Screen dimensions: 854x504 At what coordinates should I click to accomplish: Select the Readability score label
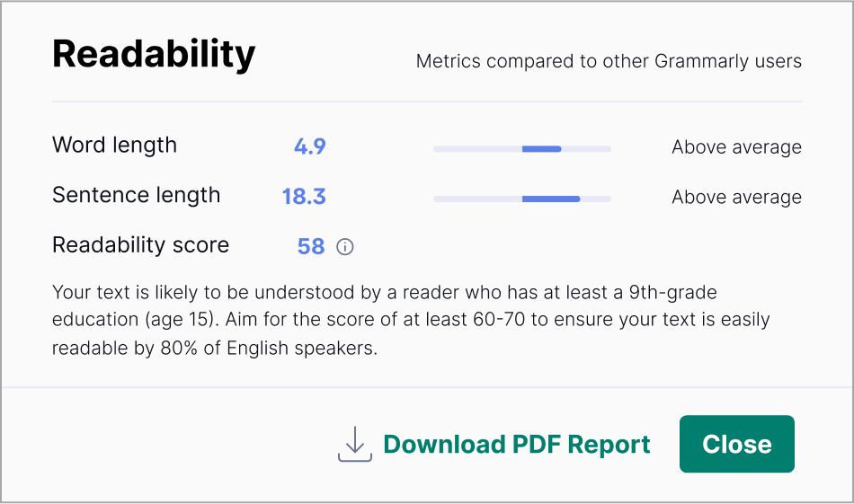click(140, 245)
